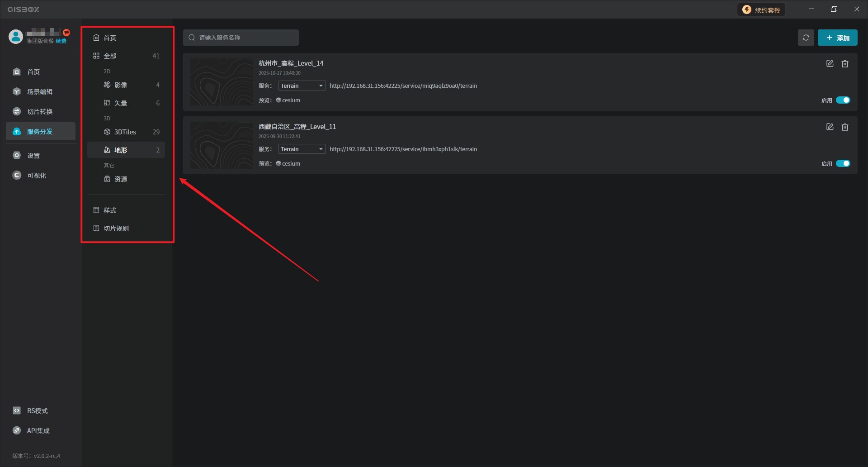The width and height of the screenshot is (868, 467).
Task: Edit the 西藏自治区_高程_Level_11 service
Action: [x=830, y=127]
